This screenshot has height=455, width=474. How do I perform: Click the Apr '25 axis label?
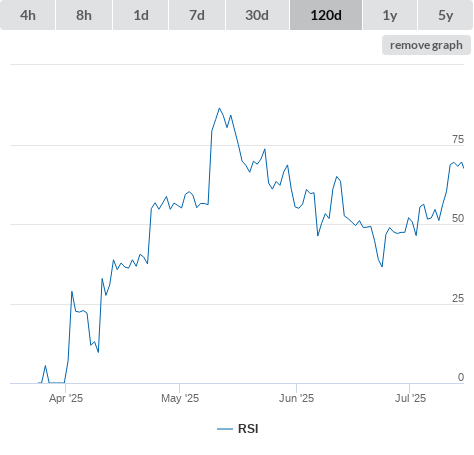point(66,398)
